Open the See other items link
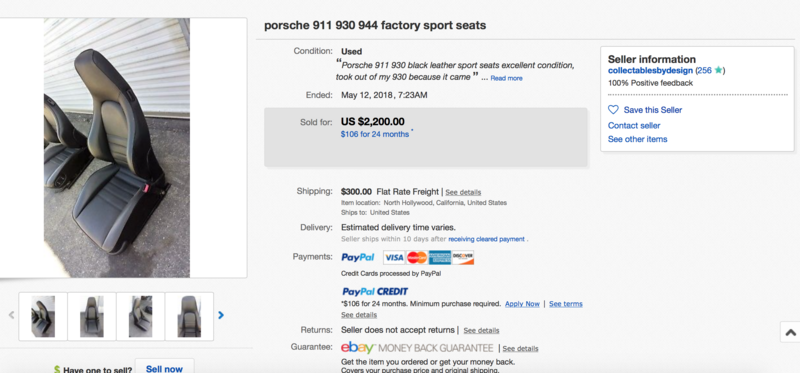This screenshot has width=800, height=373. (638, 139)
